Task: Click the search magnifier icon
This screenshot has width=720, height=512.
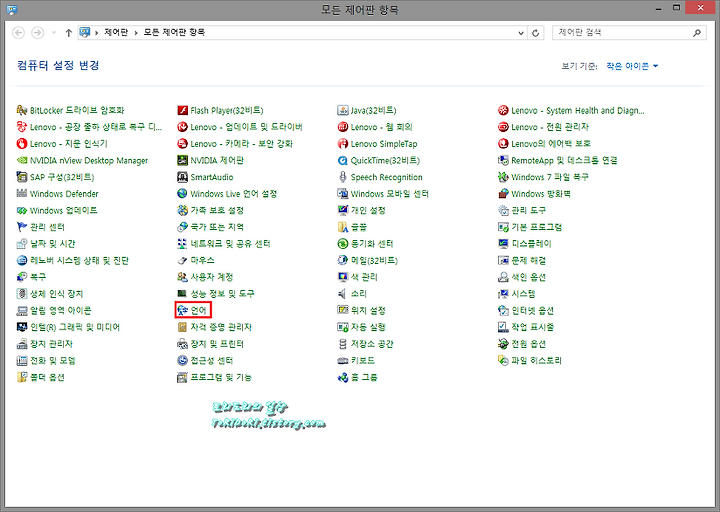Action: pos(697,33)
